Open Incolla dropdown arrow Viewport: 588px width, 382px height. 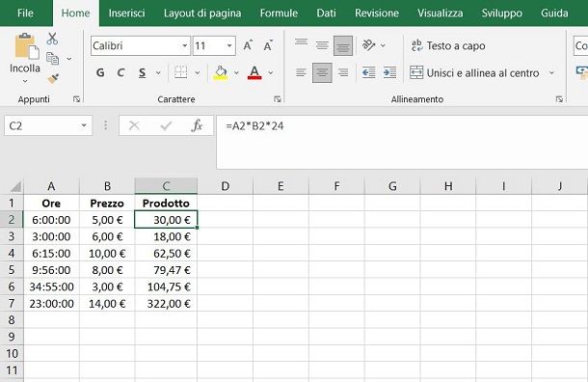click(25, 81)
